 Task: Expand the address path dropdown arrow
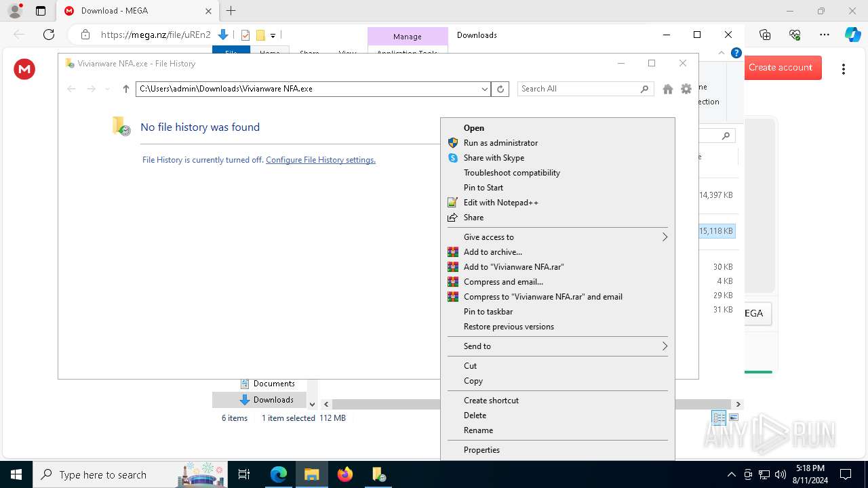pos(485,89)
